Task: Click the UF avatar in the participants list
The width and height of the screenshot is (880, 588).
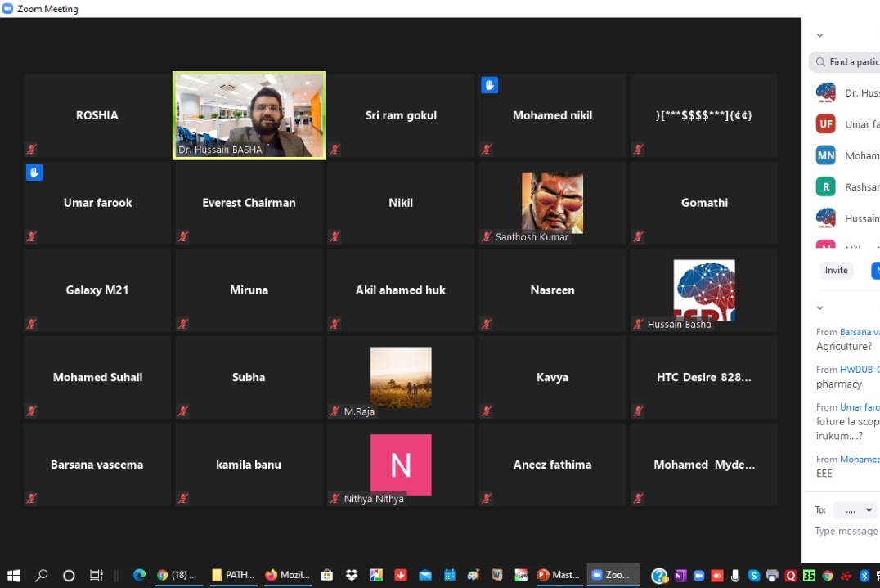Action: (x=825, y=124)
